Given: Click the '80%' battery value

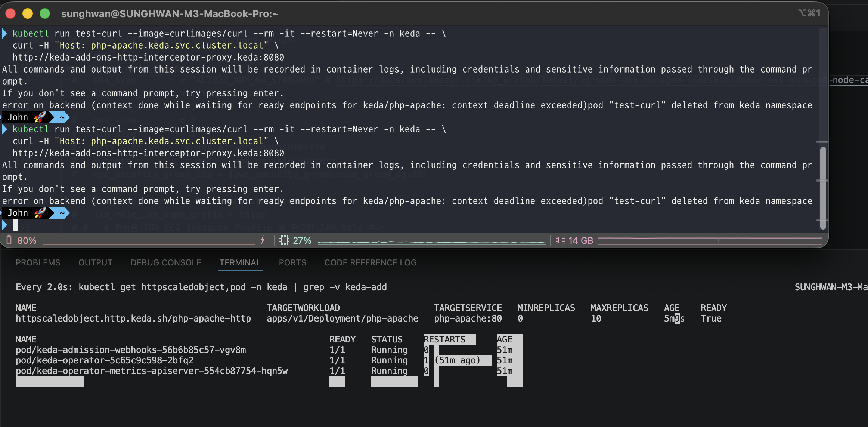Looking at the screenshot, I should (x=27, y=240).
